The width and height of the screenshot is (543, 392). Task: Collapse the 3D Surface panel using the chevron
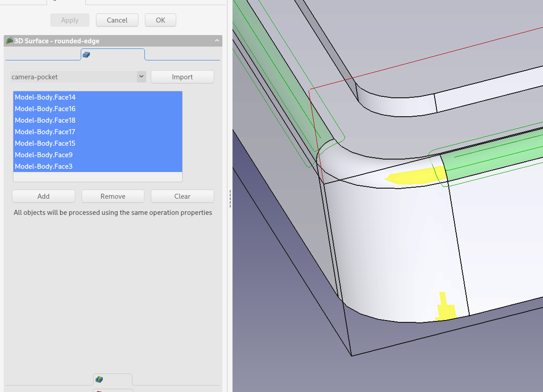click(x=217, y=41)
